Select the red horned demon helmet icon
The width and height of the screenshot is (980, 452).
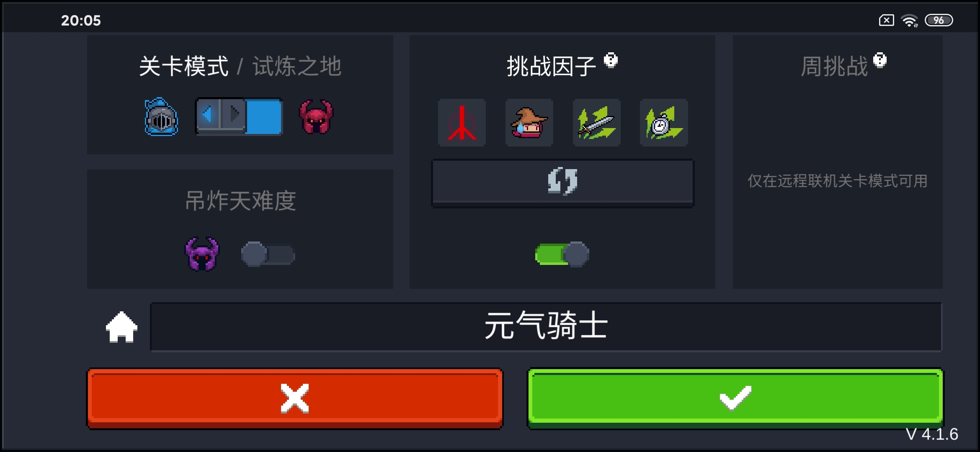316,117
